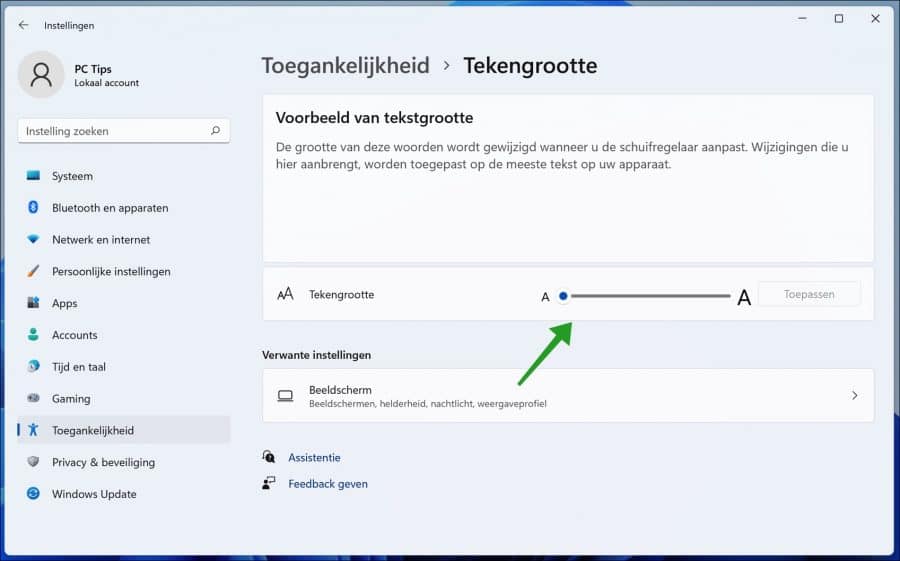900x561 pixels.
Task: Click large A at slider end
Action: click(x=744, y=297)
